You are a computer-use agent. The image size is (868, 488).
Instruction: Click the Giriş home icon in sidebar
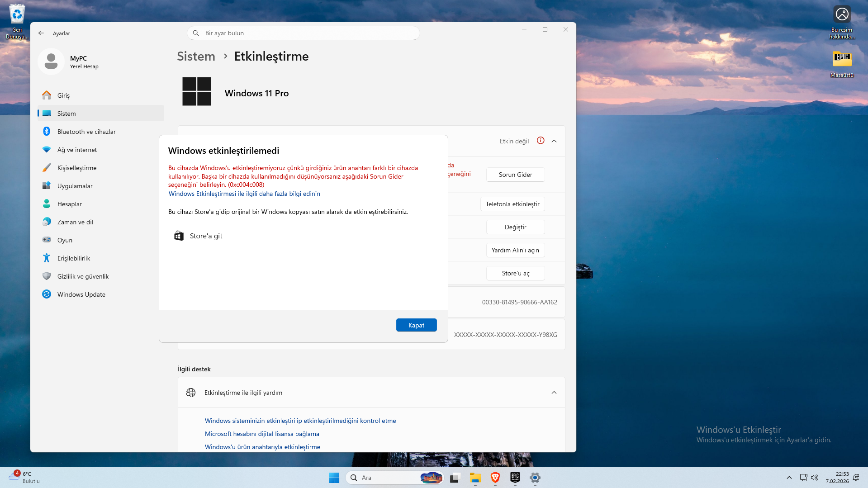point(47,95)
